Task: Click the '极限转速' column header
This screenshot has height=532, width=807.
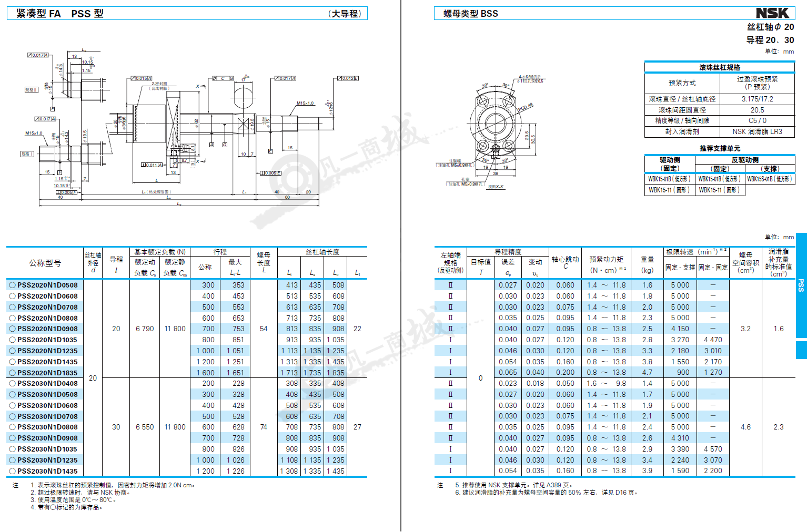Action: click(x=697, y=252)
